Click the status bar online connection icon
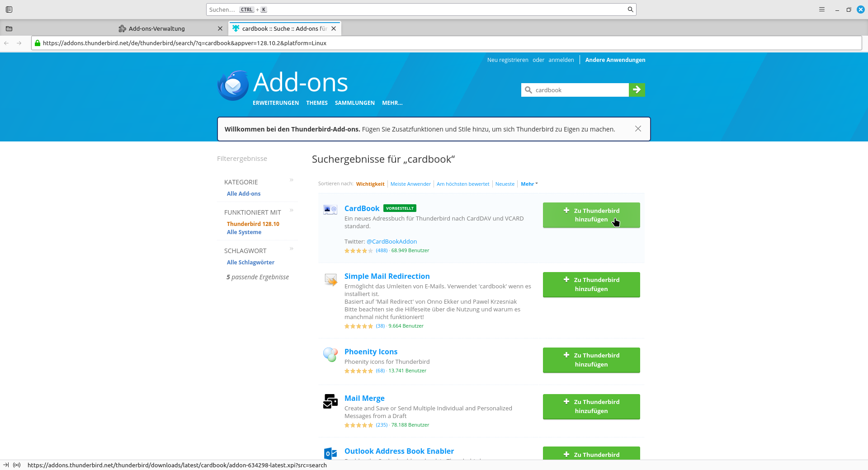 17,465
